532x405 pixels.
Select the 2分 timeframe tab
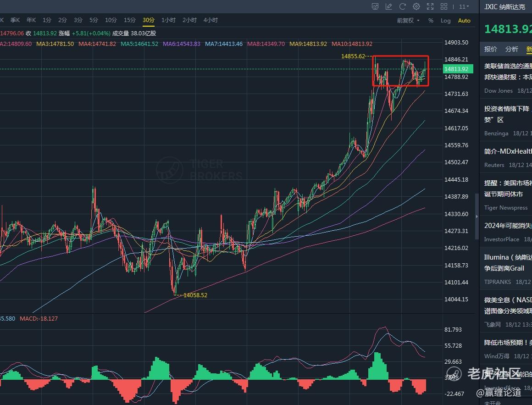pyautogui.click(x=62, y=20)
